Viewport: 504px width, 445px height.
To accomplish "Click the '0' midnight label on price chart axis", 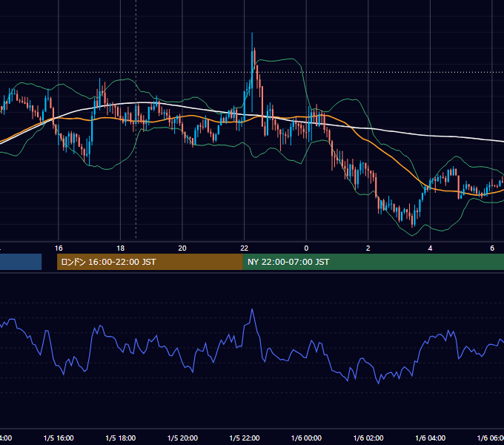I will pyautogui.click(x=306, y=248).
